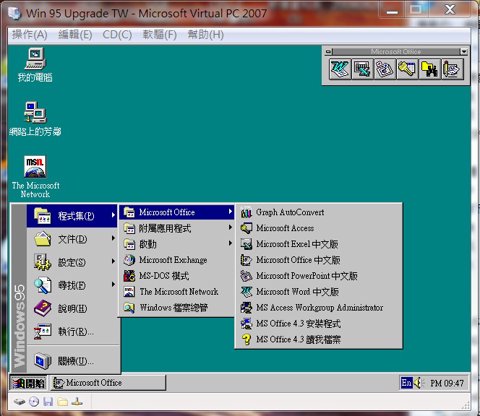Open the Microsoft Office program folder
Image resolution: width=480 pixels, height=416 pixels.
(x=177, y=212)
